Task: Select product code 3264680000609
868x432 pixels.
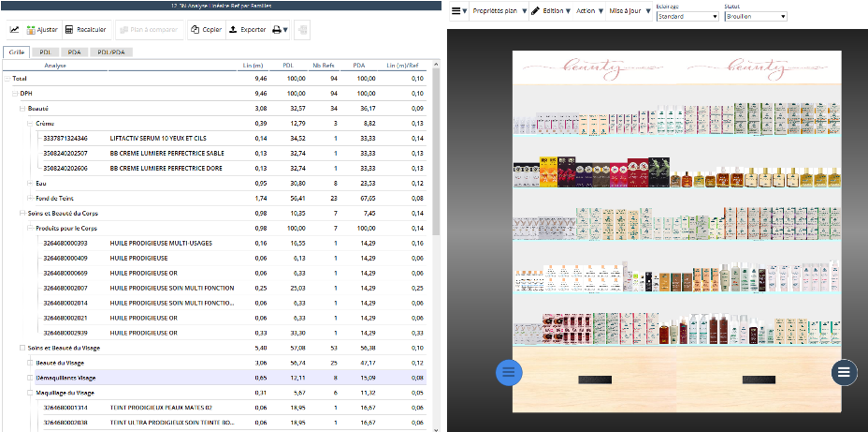Action: 65,273
